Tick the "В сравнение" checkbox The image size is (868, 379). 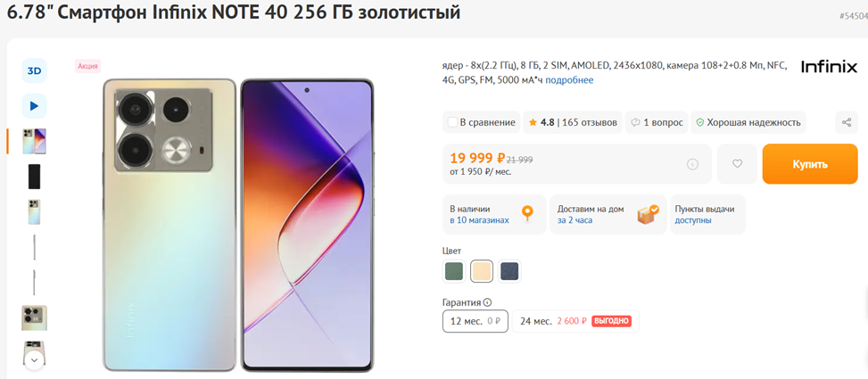coord(452,122)
